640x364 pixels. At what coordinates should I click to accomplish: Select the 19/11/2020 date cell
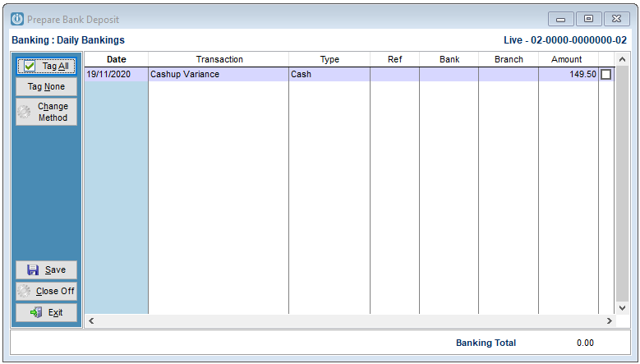(x=117, y=74)
